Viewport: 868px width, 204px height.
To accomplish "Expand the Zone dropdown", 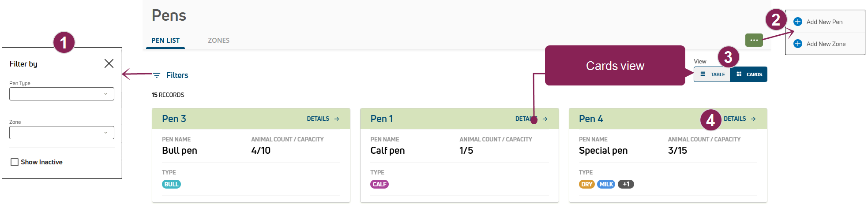I will pyautogui.click(x=62, y=133).
